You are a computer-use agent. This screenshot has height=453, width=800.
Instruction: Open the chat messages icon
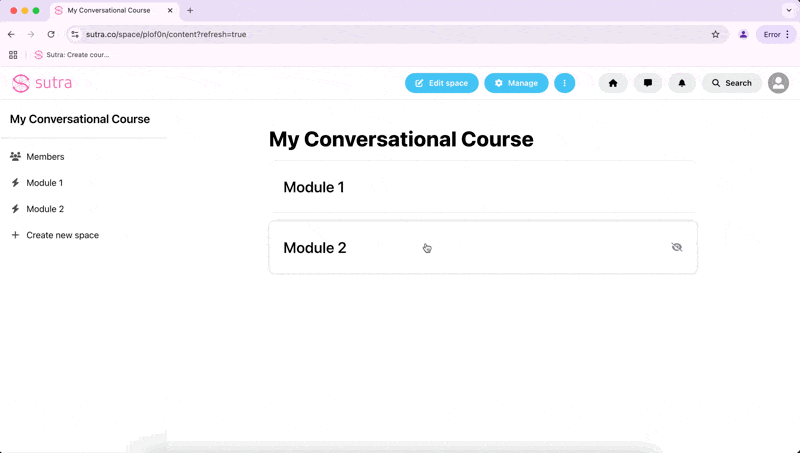point(647,83)
